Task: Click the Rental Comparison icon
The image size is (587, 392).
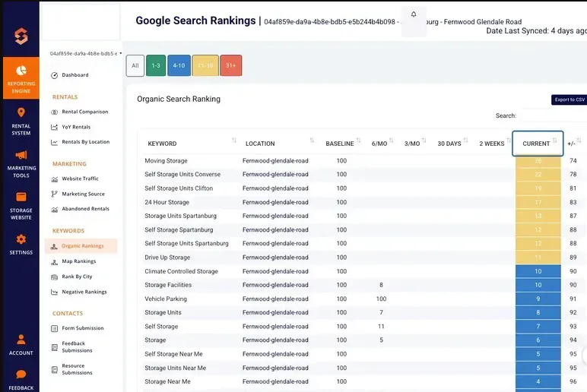Action: (x=54, y=112)
